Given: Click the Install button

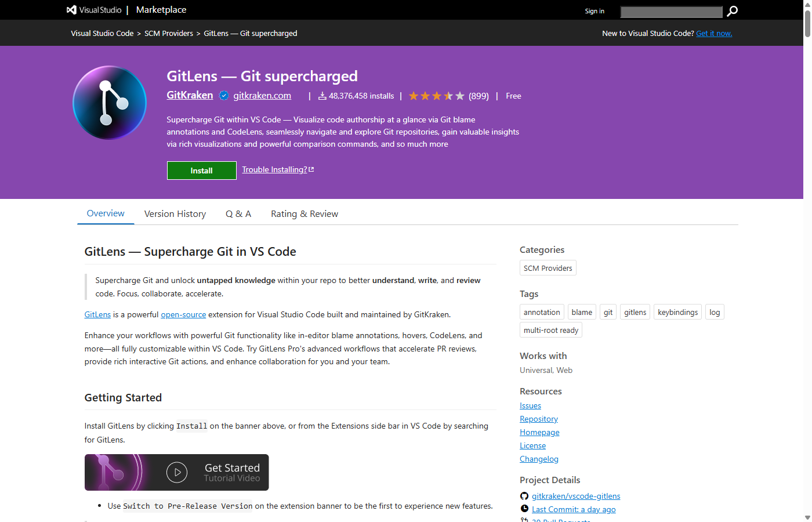Looking at the screenshot, I should click(201, 170).
